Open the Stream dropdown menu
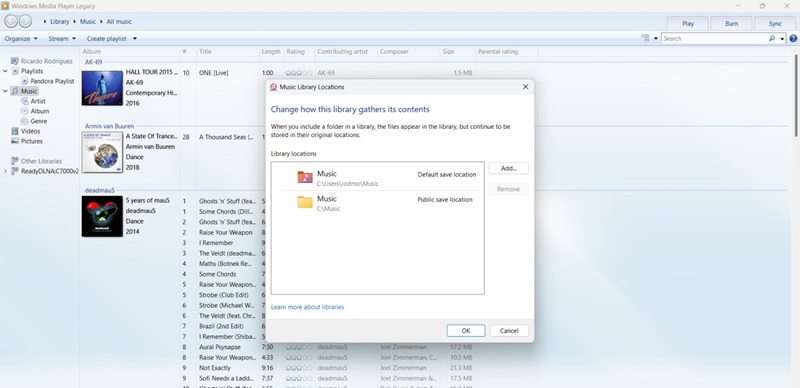Screen dimensions: 800x388 coord(62,38)
